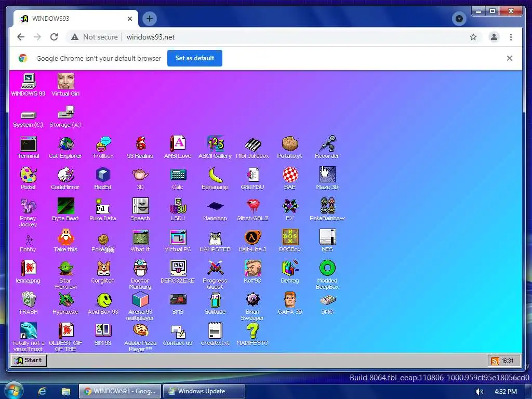
Task: Open the RSS feed icon in Windows 93 tray
Action: click(x=495, y=361)
